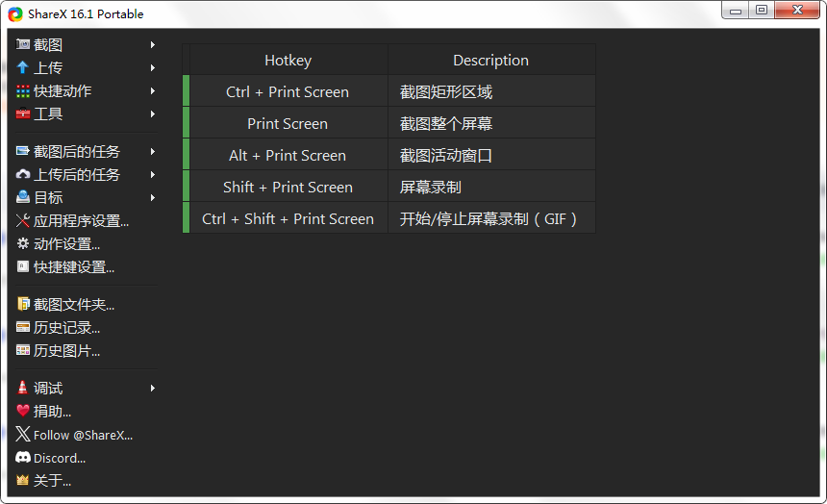Click the red heart icon for 捐助
Image resolution: width=827 pixels, height=504 pixels.
(23, 412)
